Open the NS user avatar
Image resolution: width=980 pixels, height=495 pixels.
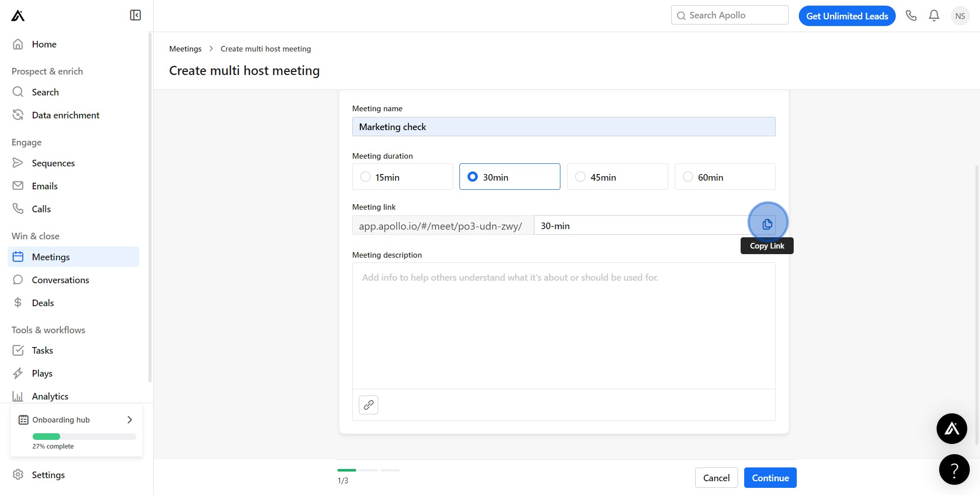click(x=960, y=16)
